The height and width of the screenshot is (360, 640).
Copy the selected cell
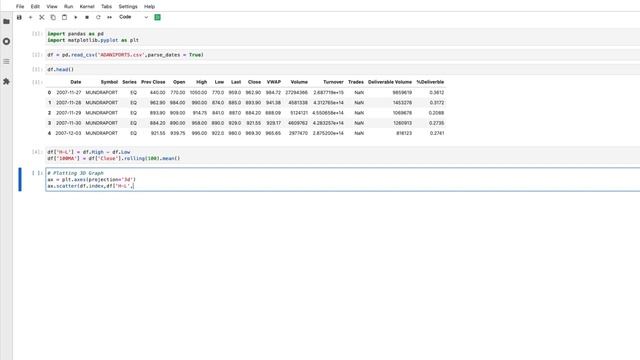(53, 17)
